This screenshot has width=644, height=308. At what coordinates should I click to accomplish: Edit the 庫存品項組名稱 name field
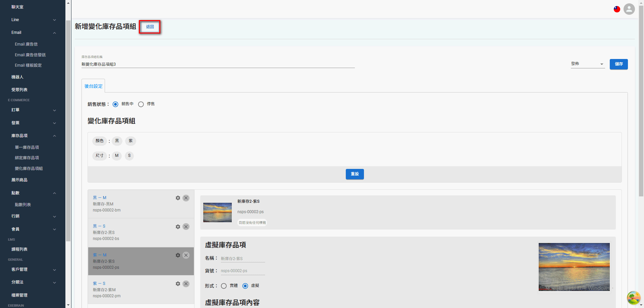(218, 64)
